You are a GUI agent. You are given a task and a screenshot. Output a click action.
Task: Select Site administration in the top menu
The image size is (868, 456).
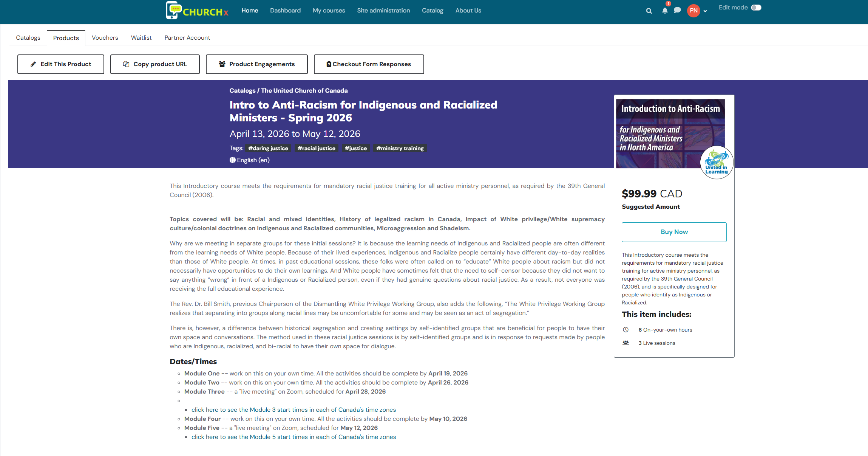383,11
